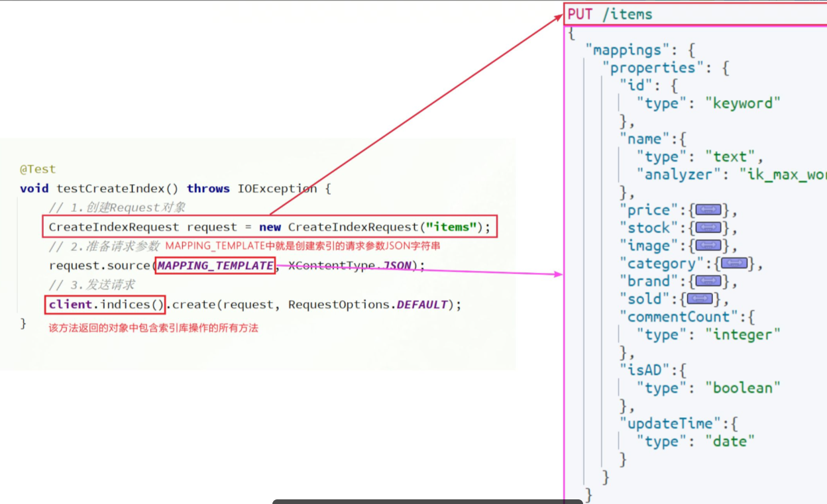Expand the folded "price" field block
Image resolution: width=827 pixels, height=504 pixels.
708,211
